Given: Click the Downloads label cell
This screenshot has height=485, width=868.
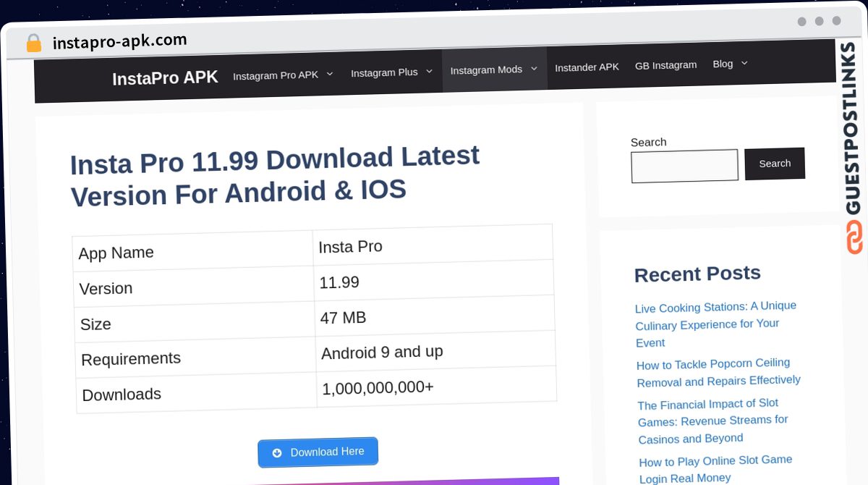Looking at the screenshot, I should [x=197, y=393].
